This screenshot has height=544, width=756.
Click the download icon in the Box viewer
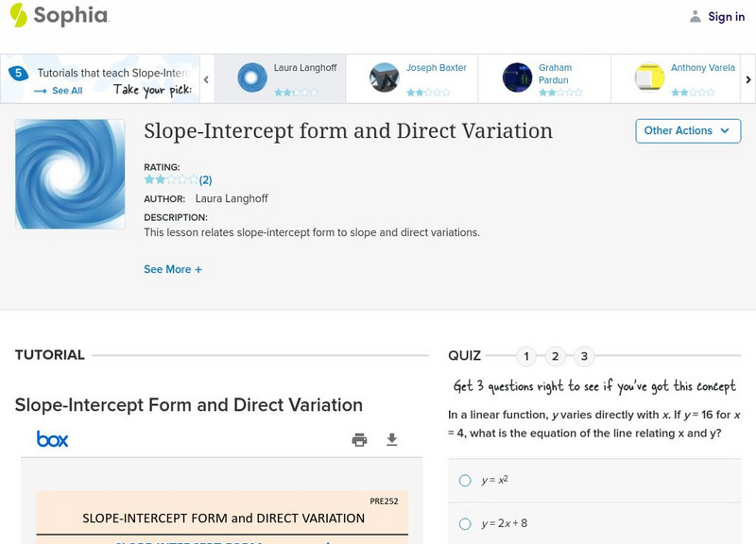click(392, 439)
